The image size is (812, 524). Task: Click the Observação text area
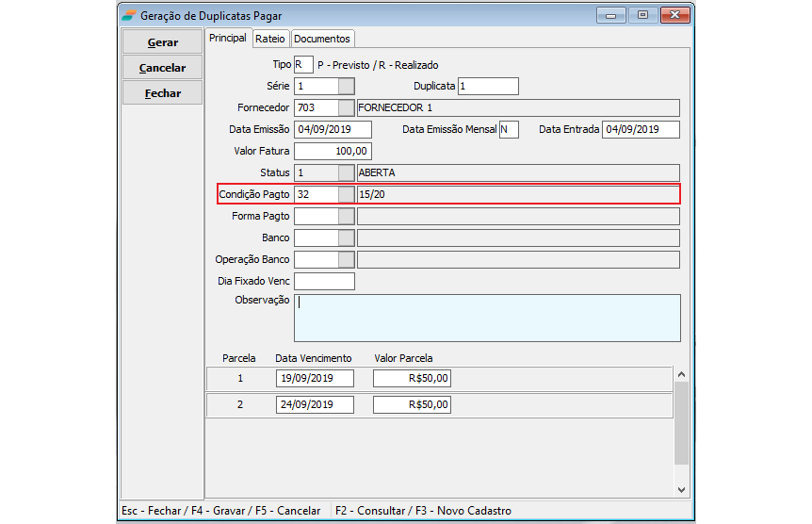[487, 318]
